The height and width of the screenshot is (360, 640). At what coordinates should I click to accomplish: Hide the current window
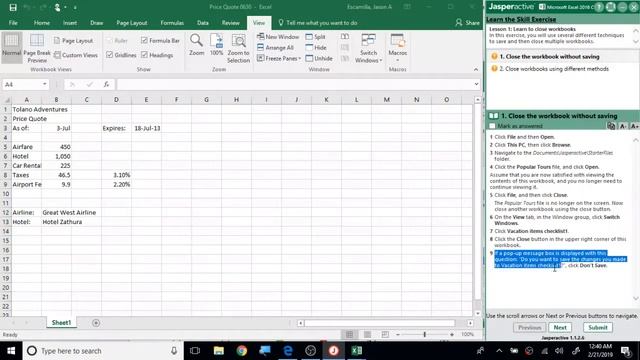click(x=316, y=47)
